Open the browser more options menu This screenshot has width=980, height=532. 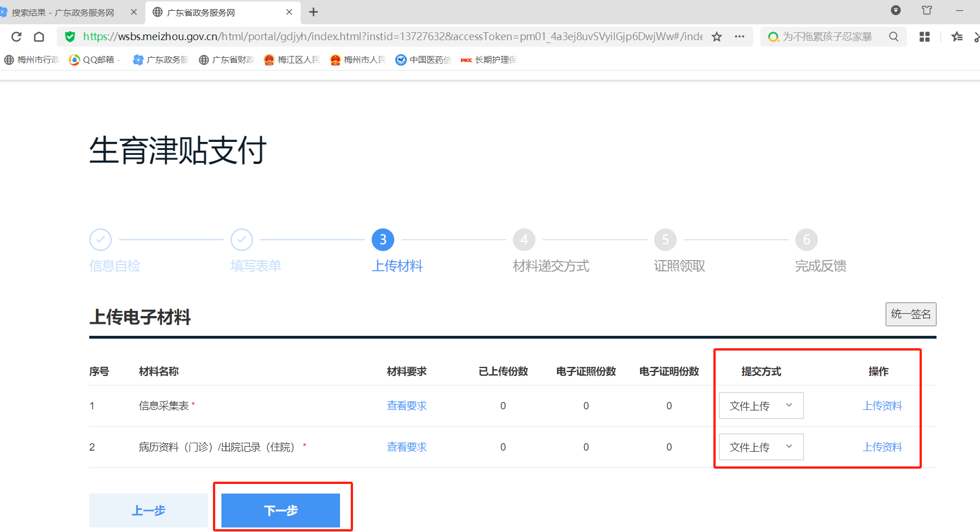pos(739,36)
